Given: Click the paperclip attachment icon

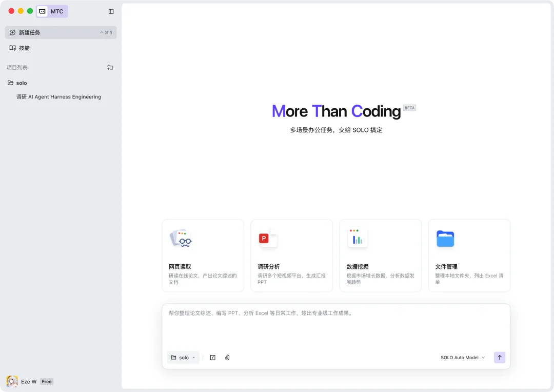Looking at the screenshot, I should tap(227, 358).
